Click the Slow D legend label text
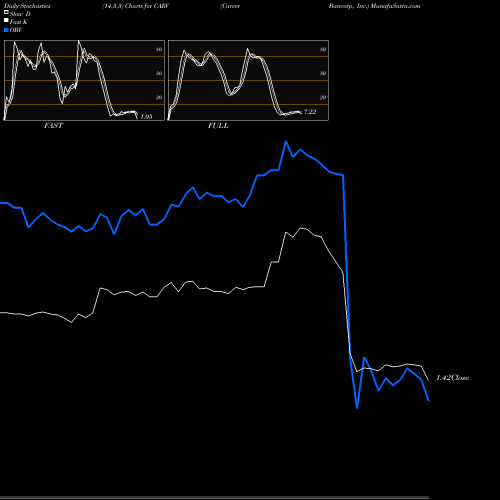 [20, 14]
